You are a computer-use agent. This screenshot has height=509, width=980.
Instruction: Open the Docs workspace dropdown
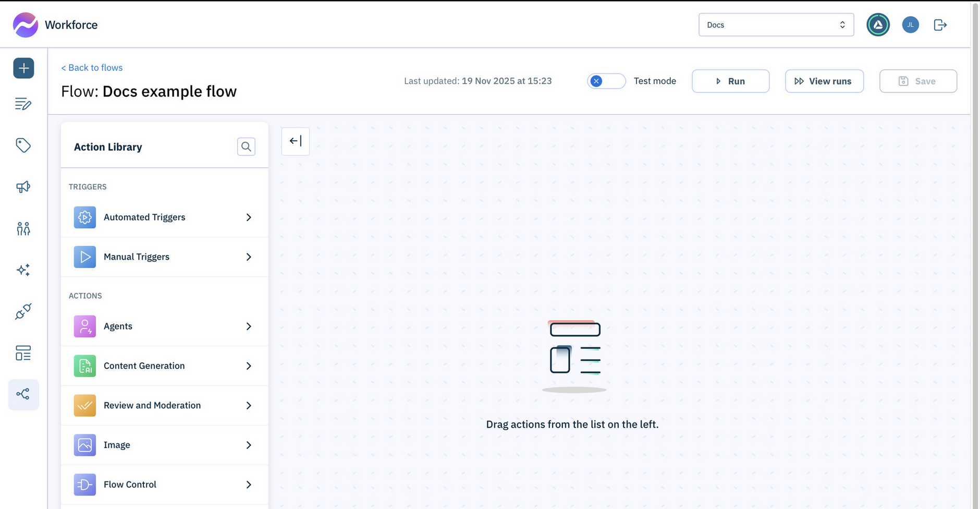pos(776,25)
